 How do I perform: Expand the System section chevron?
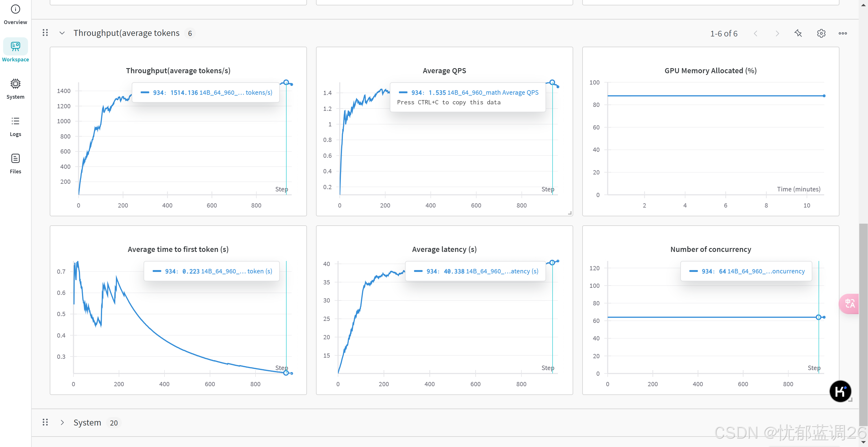[62, 422]
